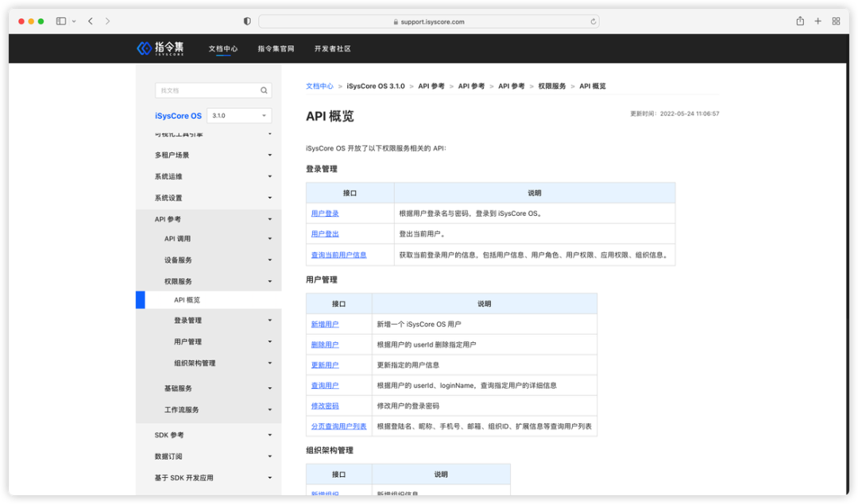This screenshot has width=858, height=504.
Task: Click the search magnifier icon
Action: [264, 90]
